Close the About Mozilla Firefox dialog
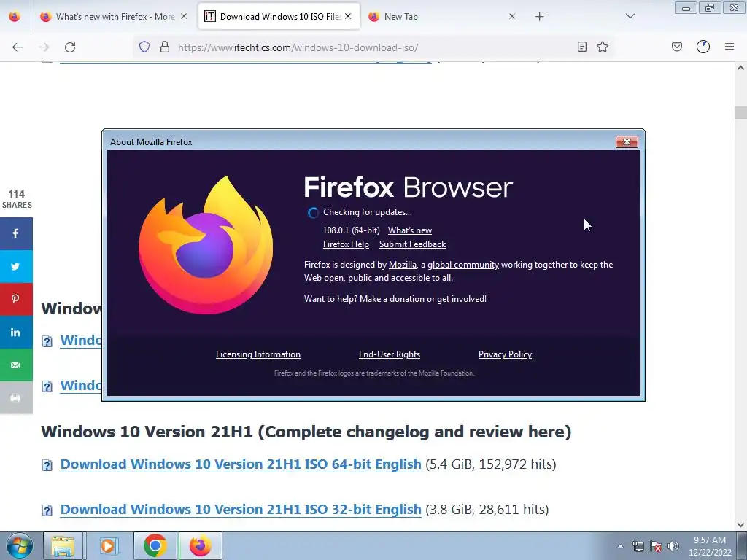 tap(627, 142)
